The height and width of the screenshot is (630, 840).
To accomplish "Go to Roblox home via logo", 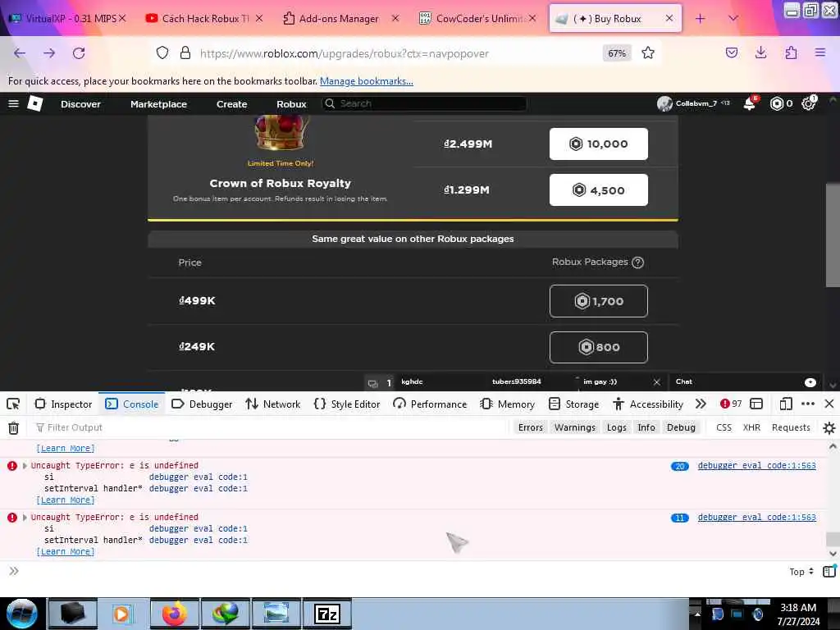I will pyautogui.click(x=35, y=103).
